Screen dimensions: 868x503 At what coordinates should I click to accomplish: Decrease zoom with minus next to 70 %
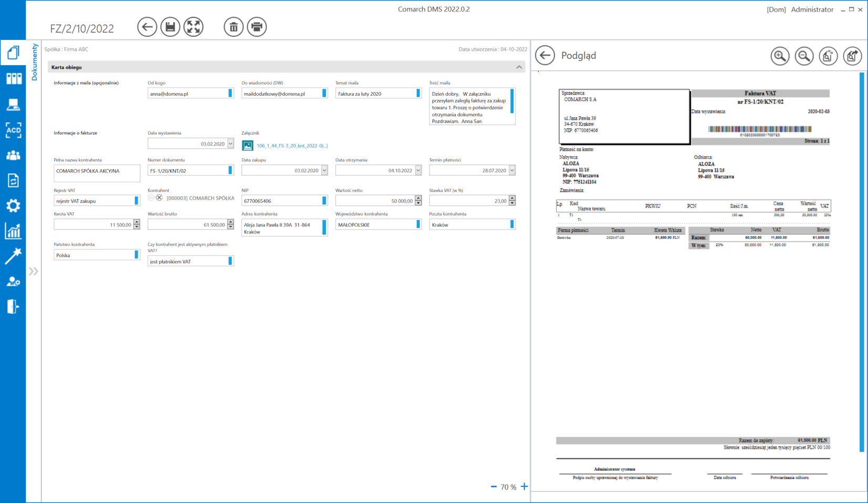494,487
